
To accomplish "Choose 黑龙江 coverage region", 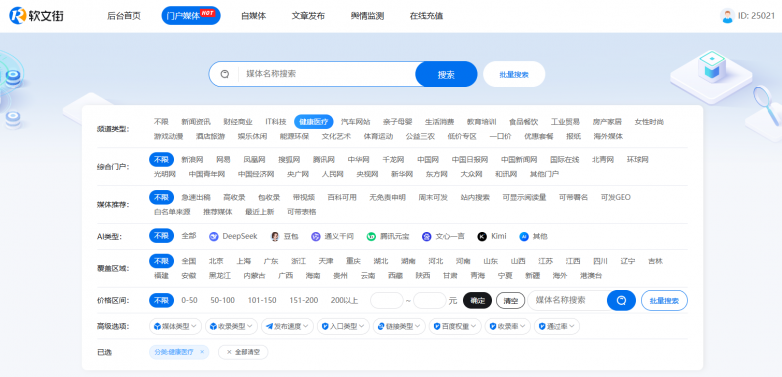I will pyautogui.click(x=220, y=276).
